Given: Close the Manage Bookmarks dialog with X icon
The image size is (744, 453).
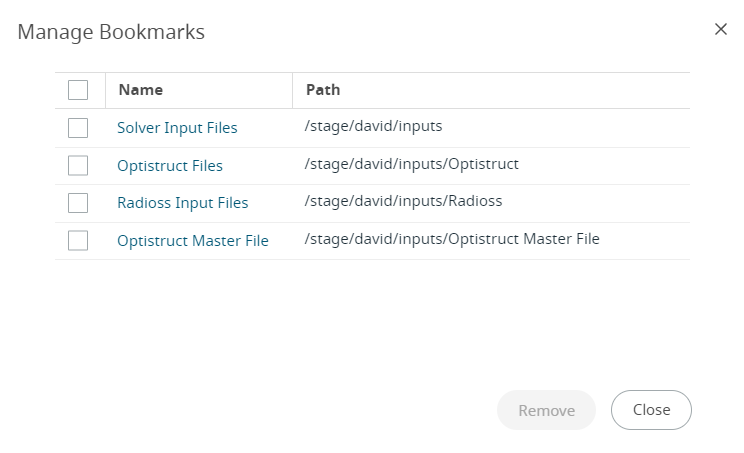Looking at the screenshot, I should coord(721,29).
